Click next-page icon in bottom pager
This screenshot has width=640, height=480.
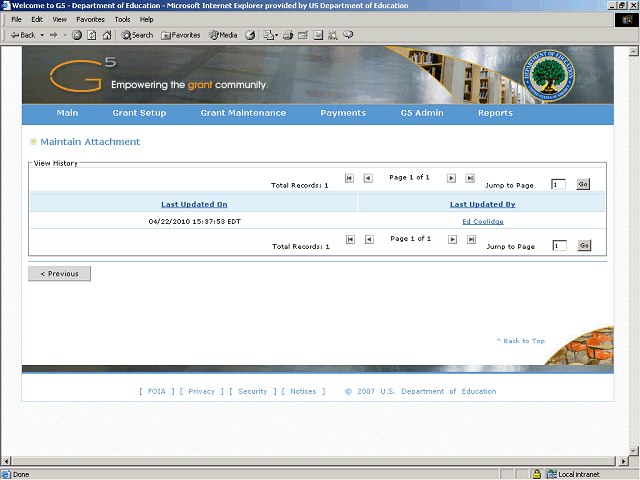coord(452,240)
